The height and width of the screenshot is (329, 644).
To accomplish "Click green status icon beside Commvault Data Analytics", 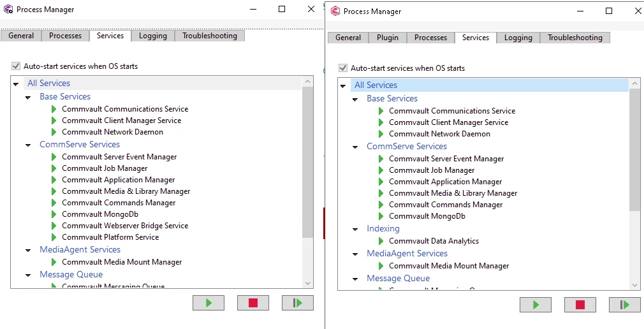I will [381, 241].
